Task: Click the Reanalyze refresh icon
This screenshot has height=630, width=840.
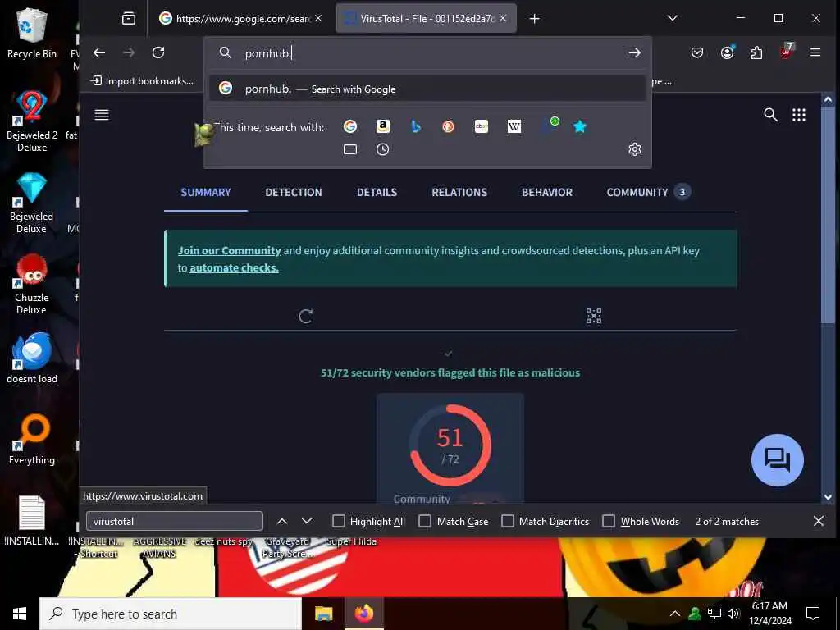Action: 305,316
